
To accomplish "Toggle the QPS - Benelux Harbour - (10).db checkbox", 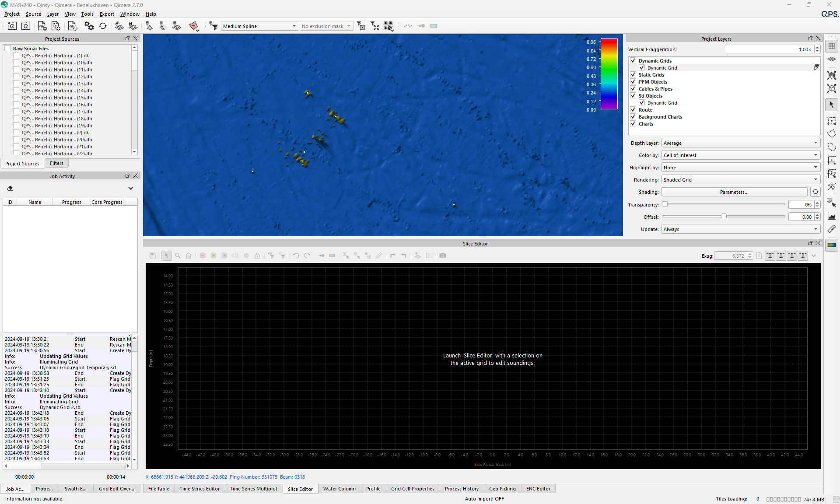I will point(16,62).
